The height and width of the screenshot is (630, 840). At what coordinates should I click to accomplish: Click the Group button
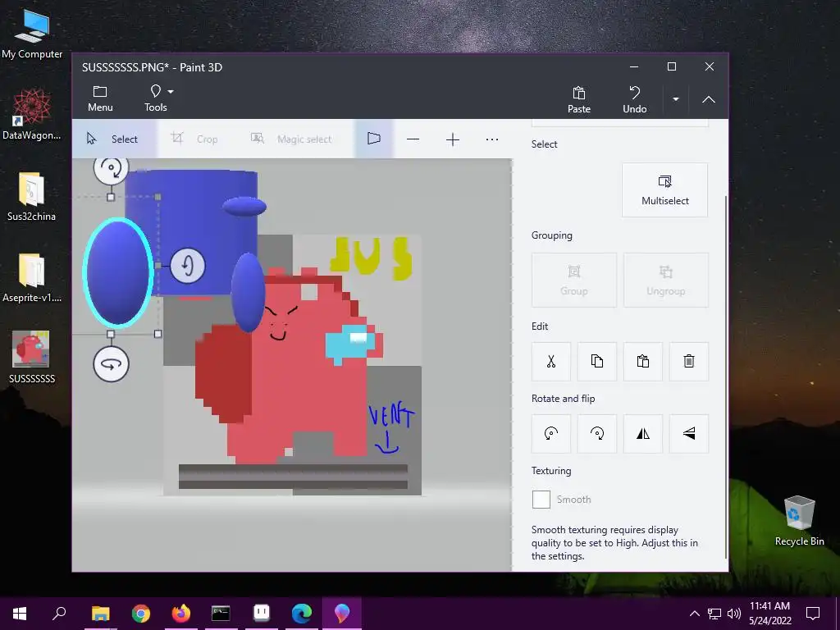[573, 281]
